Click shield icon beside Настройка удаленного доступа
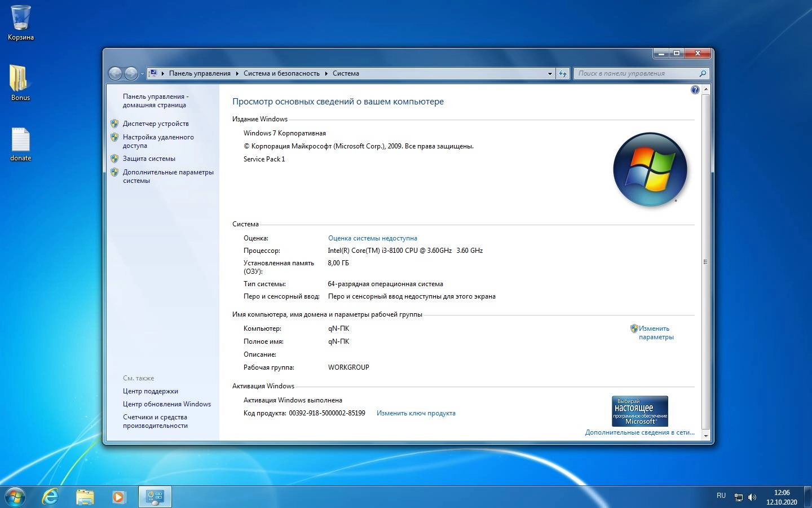Screen dimensions: 812x508 114,137
